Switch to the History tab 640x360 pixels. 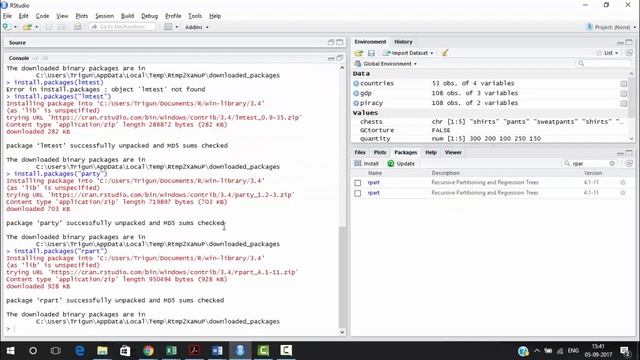pos(403,42)
